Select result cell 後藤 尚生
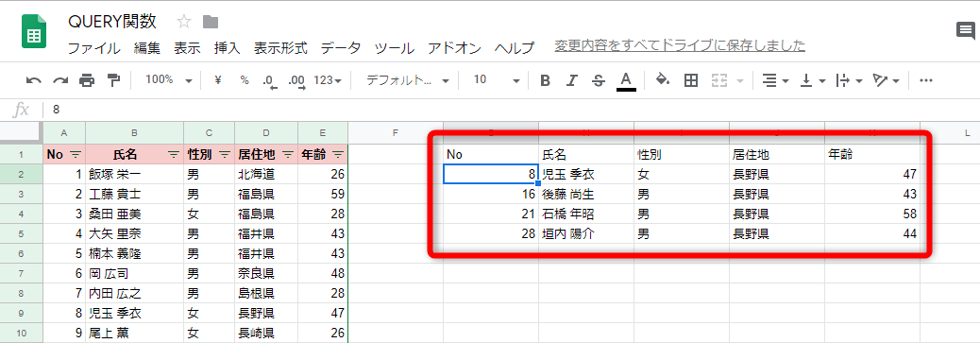This screenshot has height=343, width=980. 586,194
